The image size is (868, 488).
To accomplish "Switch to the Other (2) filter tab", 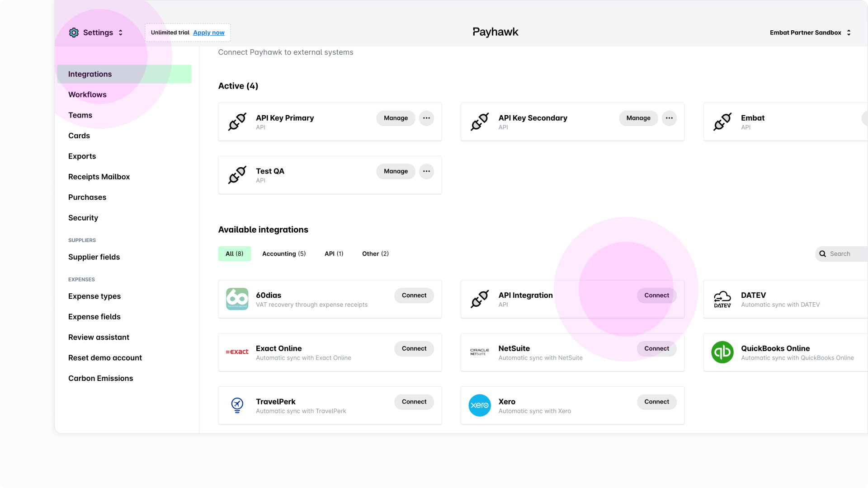I will [375, 253].
